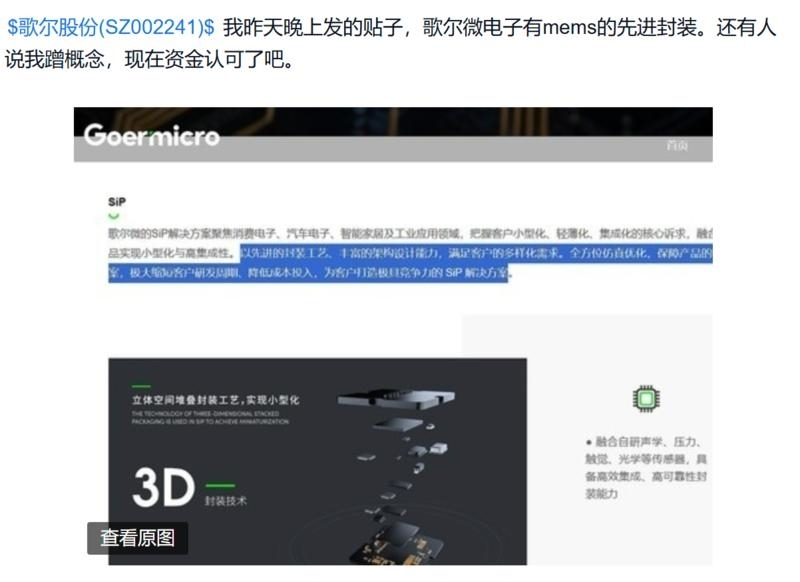Click the SiP section heading

[117, 202]
